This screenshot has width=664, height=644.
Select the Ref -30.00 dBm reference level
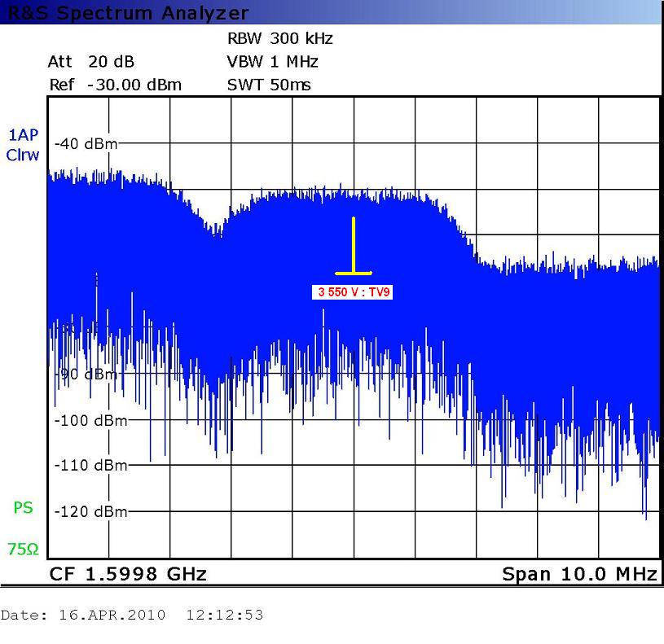[x=115, y=85]
